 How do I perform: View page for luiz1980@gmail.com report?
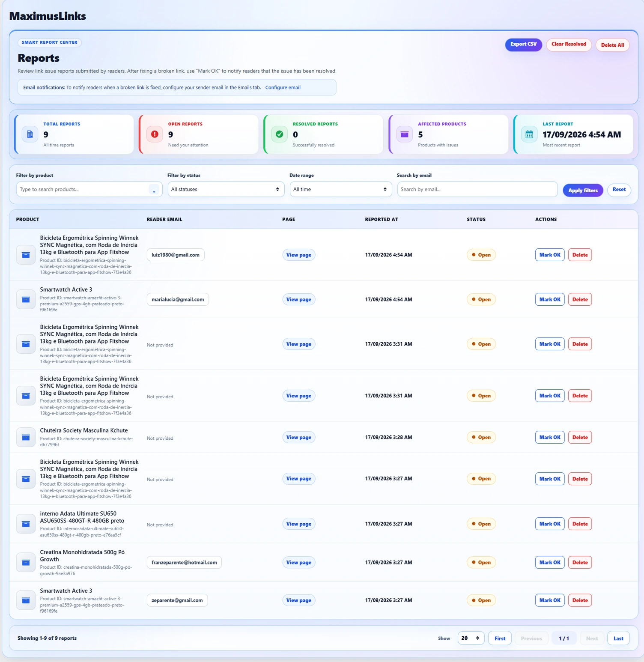pos(299,255)
